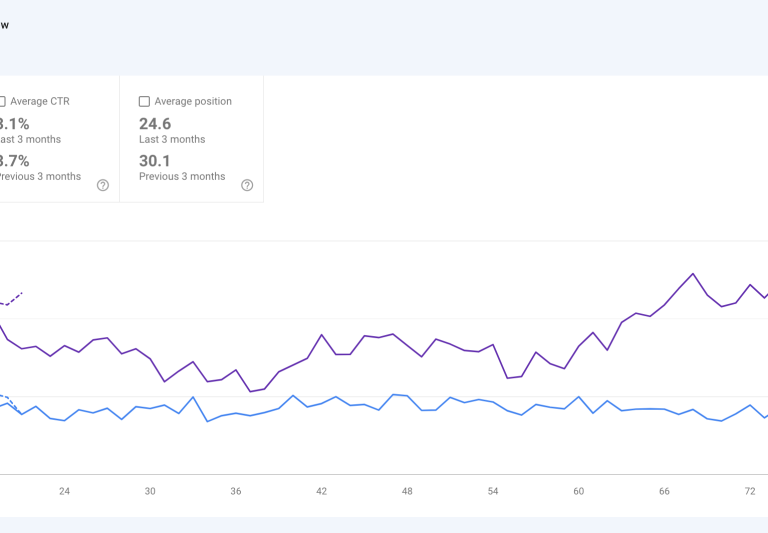Open help icon in Average CTR card
This screenshot has width=768, height=533.
pyautogui.click(x=103, y=185)
